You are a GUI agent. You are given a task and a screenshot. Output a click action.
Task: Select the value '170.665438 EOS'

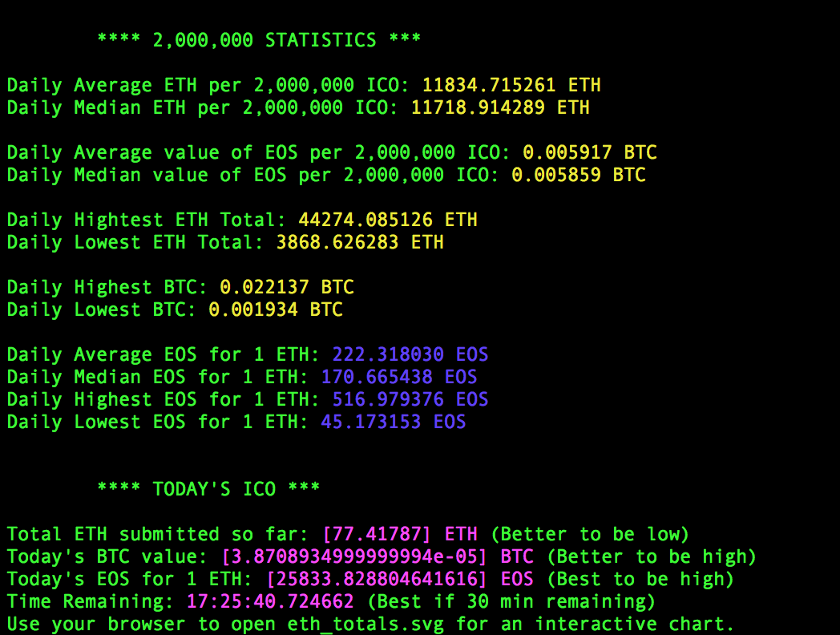pos(399,378)
